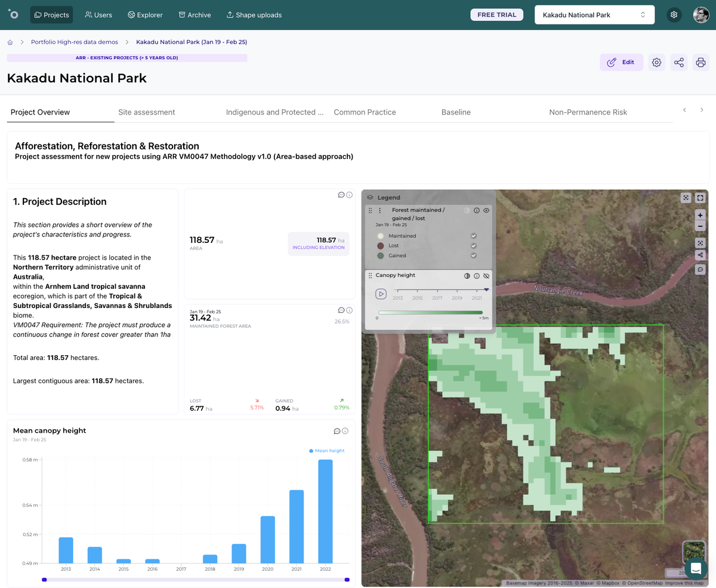Switch to Indigenous and Protected tab

click(274, 112)
